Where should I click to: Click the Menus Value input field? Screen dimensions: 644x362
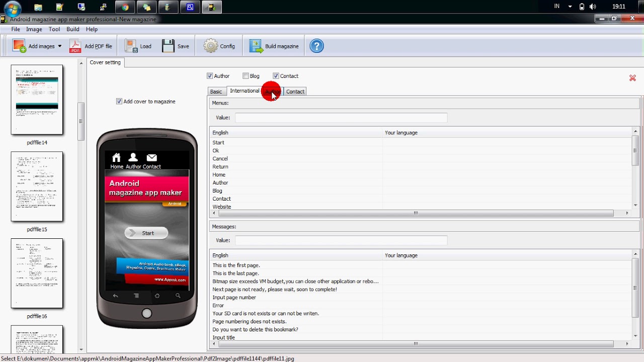pyautogui.click(x=341, y=117)
